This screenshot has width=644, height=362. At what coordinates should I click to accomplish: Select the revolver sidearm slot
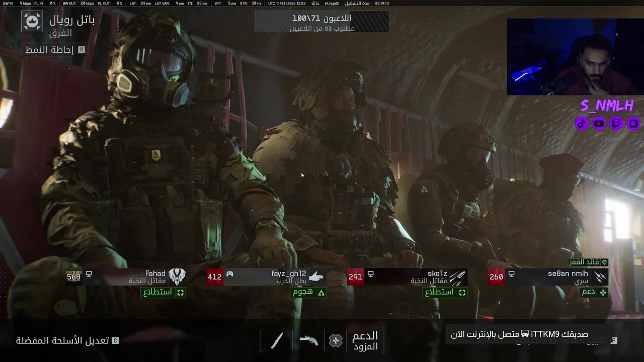click(x=308, y=340)
